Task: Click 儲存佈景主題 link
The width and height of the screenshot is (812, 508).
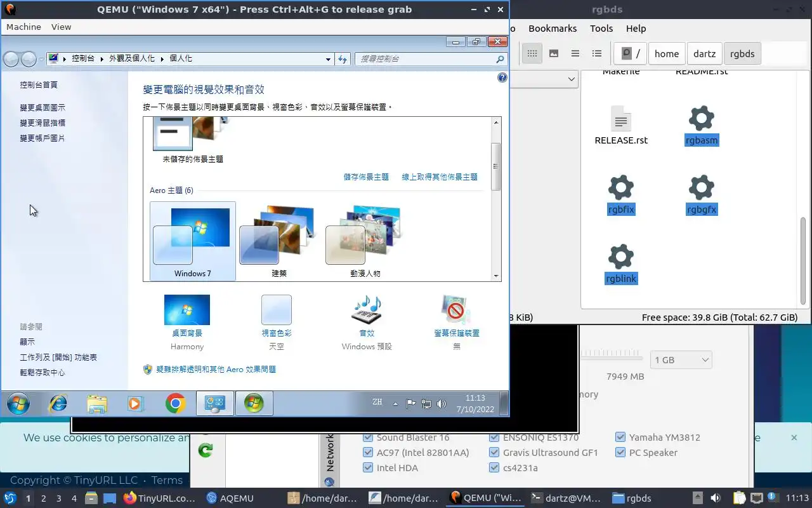Action: point(366,177)
